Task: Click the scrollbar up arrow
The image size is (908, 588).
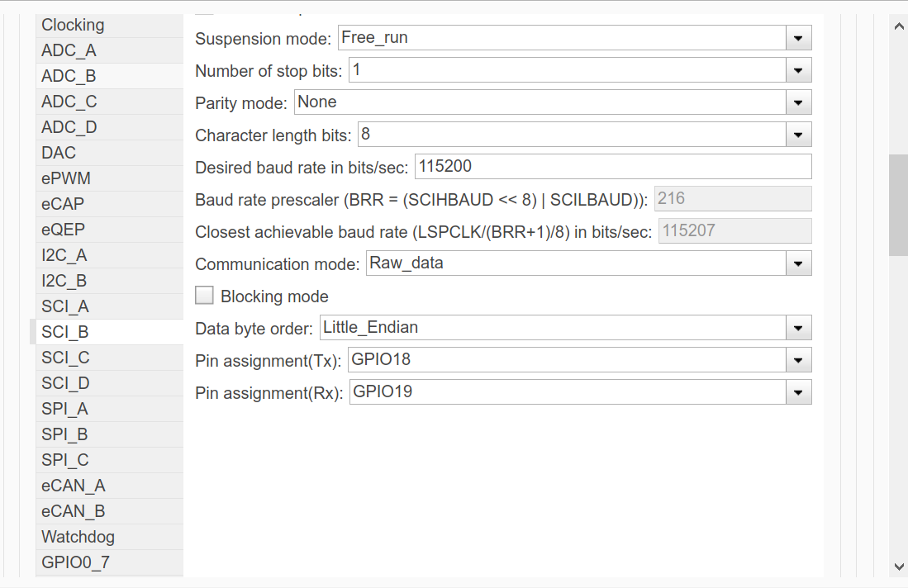Action: [899, 26]
